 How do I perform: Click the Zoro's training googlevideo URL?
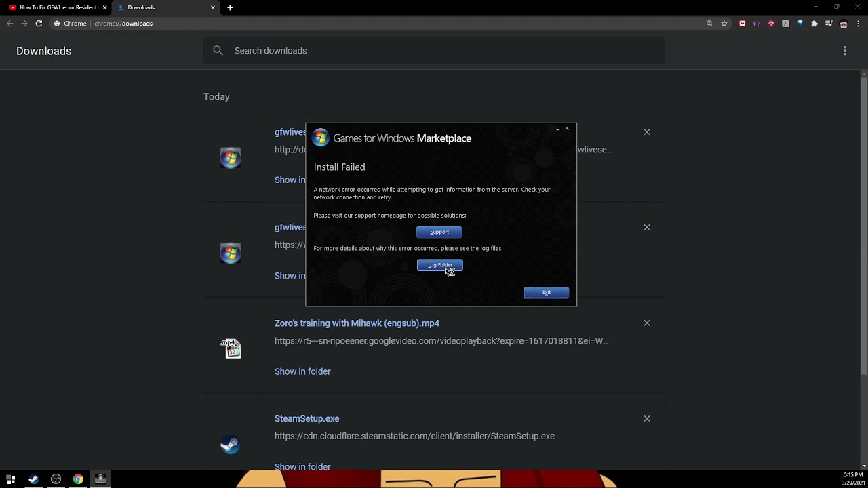click(441, 341)
